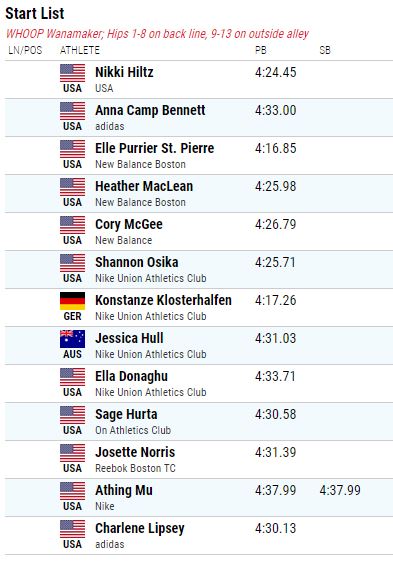Click the SB column header
The image size is (393, 567).
(x=325, y=50)
